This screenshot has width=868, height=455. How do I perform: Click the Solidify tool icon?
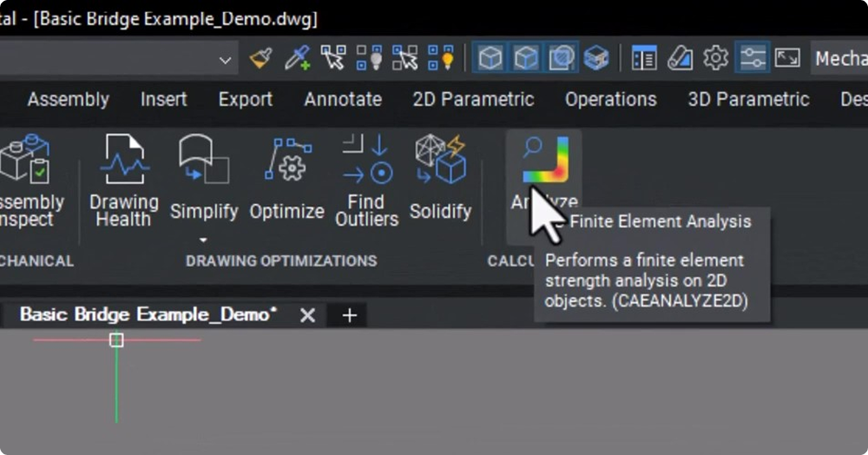[x=441, y=160]
